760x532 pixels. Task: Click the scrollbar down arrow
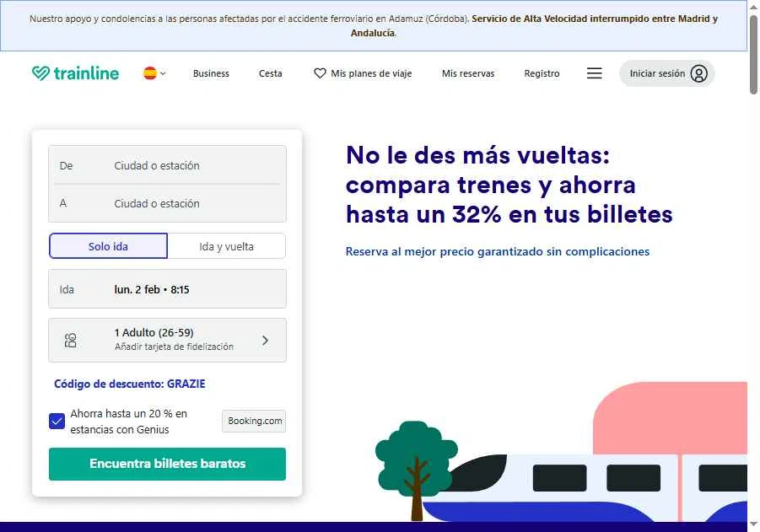(x=753, y=524)
